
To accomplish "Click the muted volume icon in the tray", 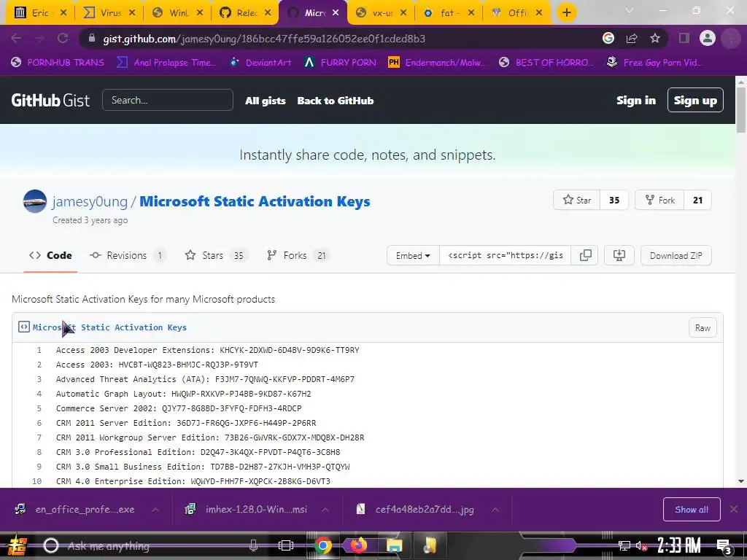I will click(x=641, y=545).
